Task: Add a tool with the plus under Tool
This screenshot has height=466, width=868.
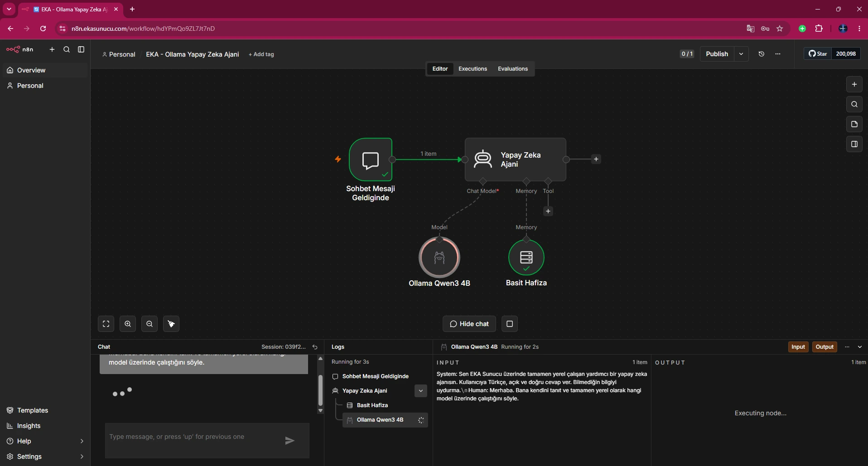Action: click(548, 211)
